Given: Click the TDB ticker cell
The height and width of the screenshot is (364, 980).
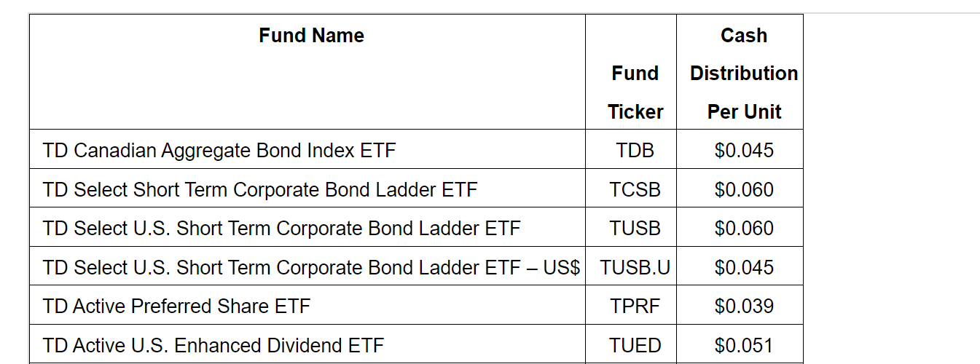Looking at the screenshot, I should point(635,151).
